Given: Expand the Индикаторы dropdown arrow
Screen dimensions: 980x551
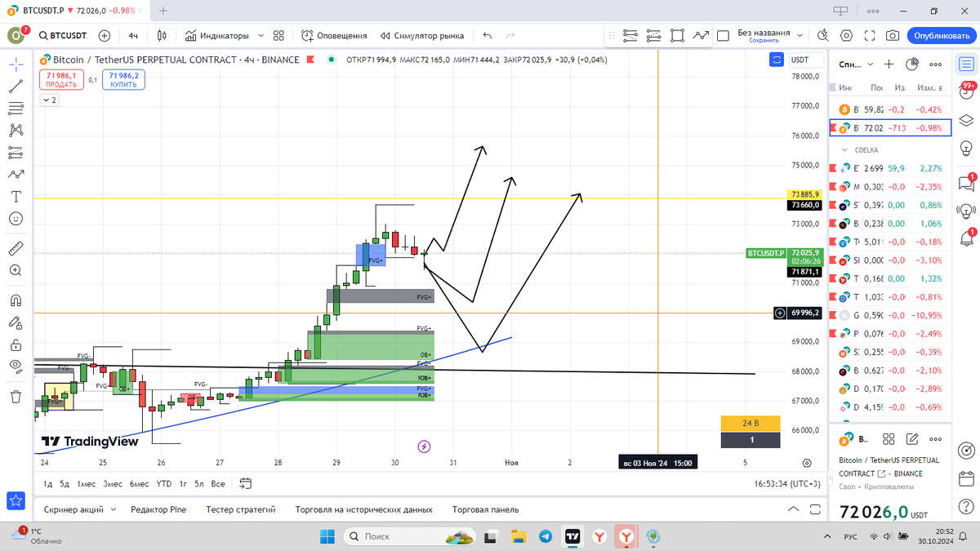Looking at the screenshot, I should coord(261,36).
